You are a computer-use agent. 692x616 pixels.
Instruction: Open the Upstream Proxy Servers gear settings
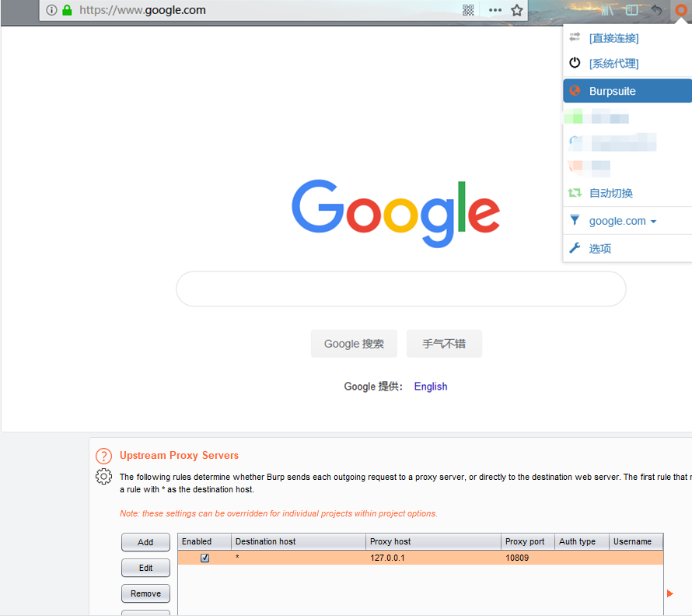click(x=103, y=477)
